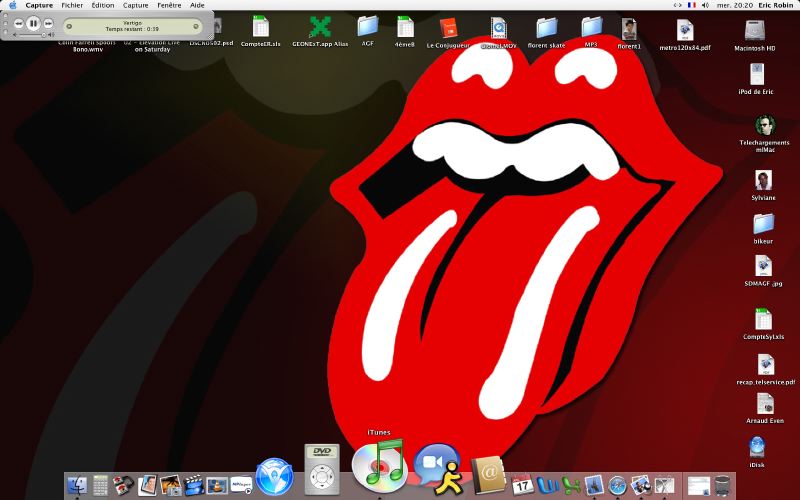Open Address Book from the Dock
The height and width of the screenshot is (500, 800).
(488, 474)
